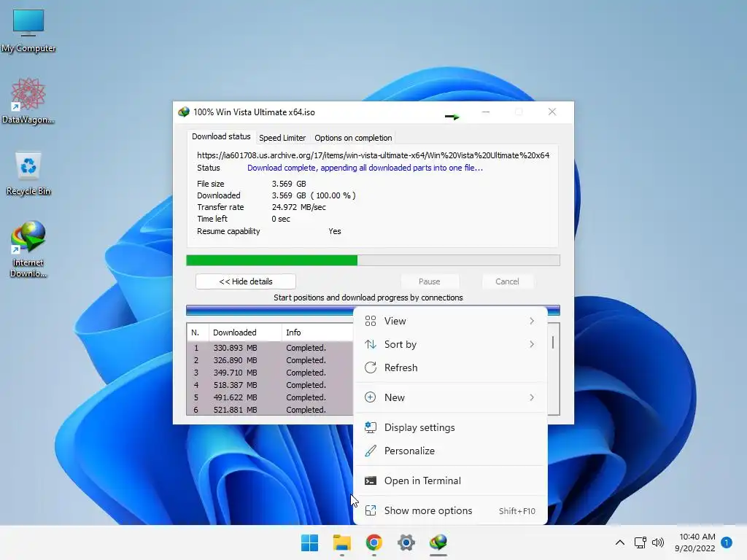Switch to the Download status tab
The height and width of the screenshot is (560, 747).
click(x=221, y=136)
